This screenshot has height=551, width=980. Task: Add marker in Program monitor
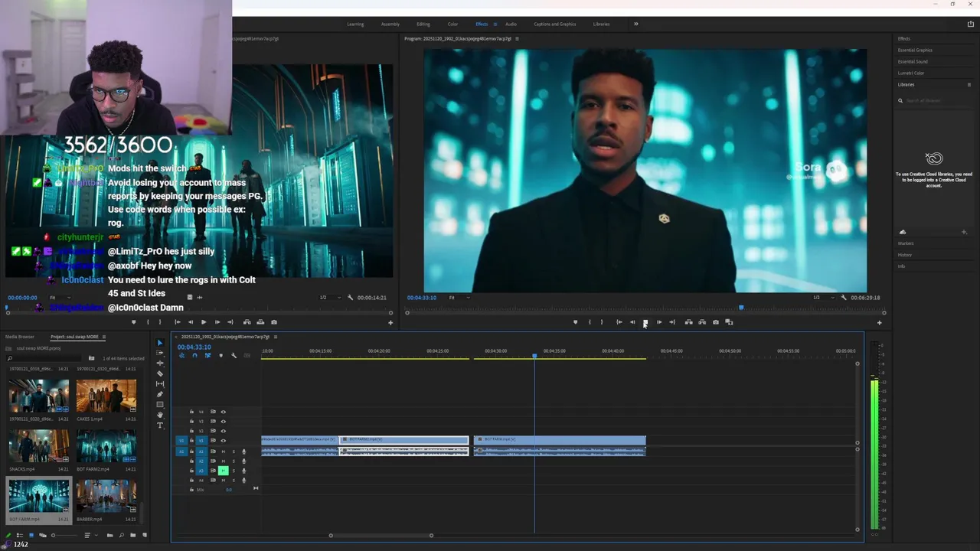576,322
